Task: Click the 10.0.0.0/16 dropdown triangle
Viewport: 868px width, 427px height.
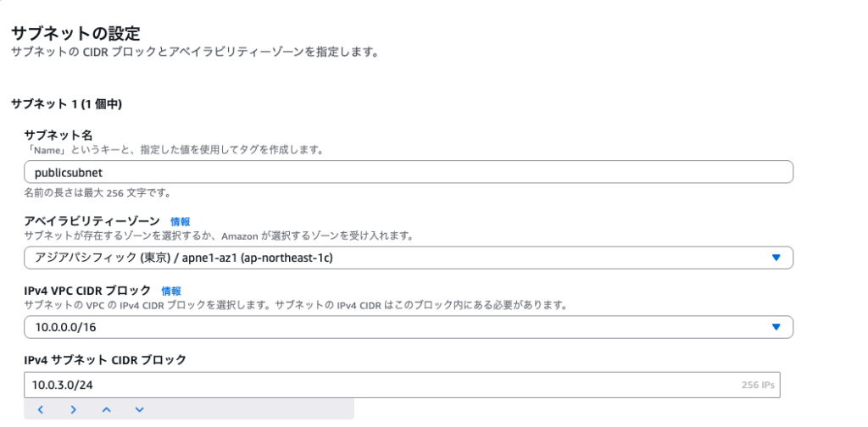Action: point(776,327)
